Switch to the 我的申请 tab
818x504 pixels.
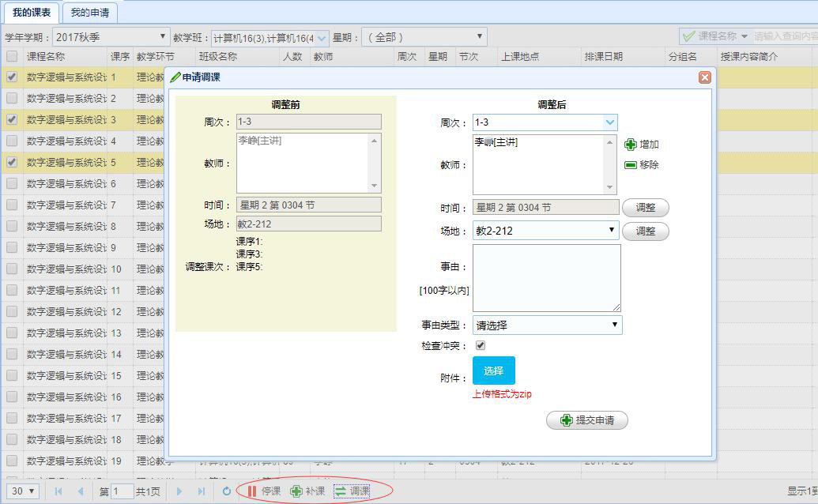point(90,13)
